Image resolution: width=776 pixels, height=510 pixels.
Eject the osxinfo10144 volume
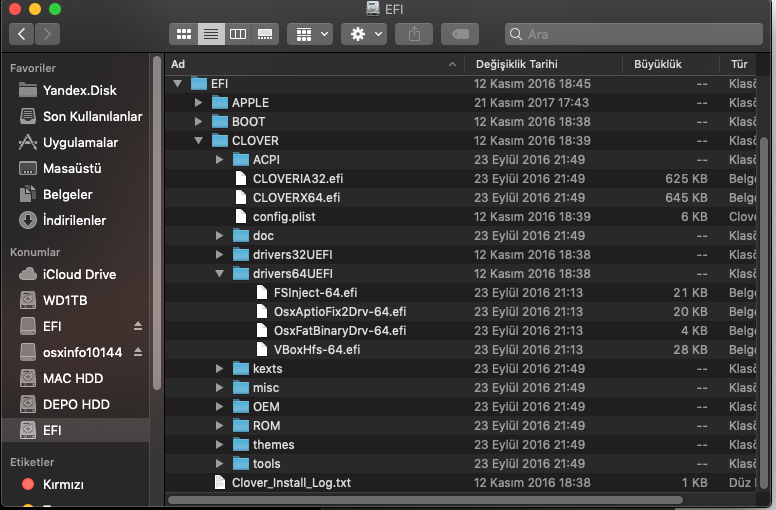pos(138,353)
